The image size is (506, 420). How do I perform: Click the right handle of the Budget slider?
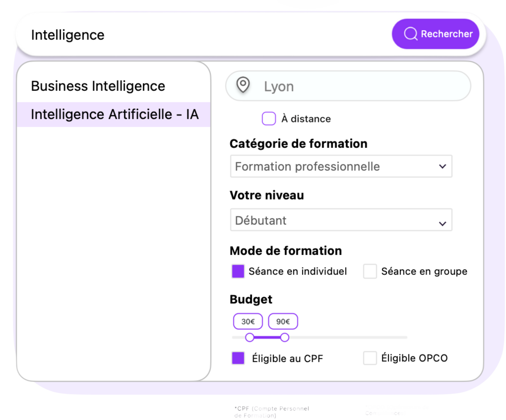(285, 338)
